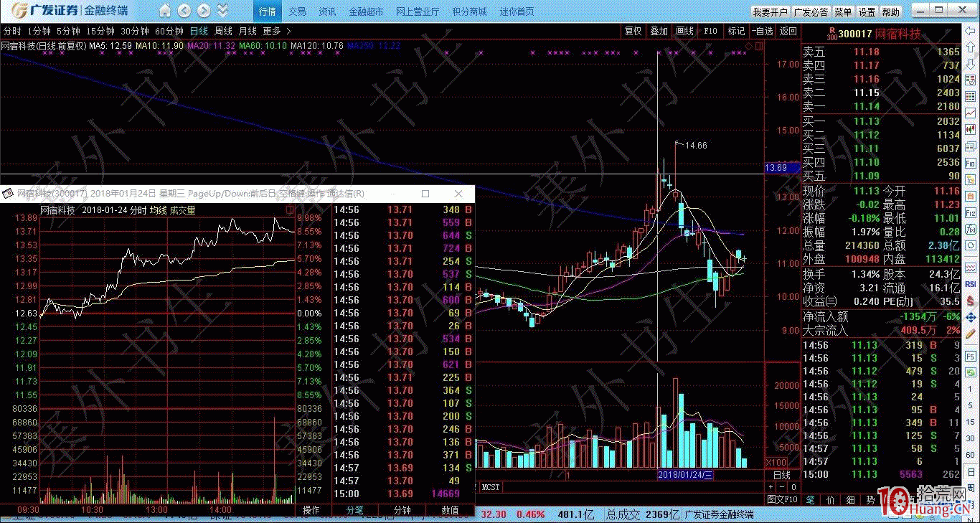This screenshot has height=523, width=980.
Task: Click the 返回 toolbar button
Action: [788, 31]
